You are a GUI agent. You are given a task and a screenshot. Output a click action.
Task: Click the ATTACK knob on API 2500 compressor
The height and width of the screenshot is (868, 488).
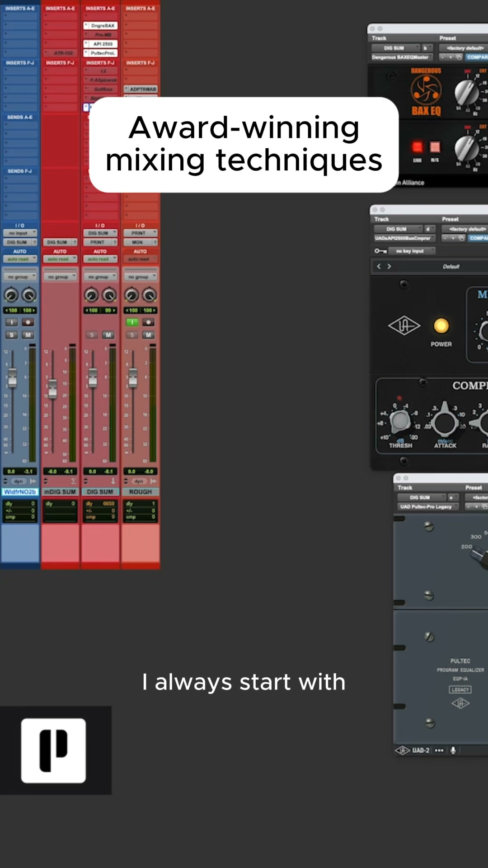point(445,421)
